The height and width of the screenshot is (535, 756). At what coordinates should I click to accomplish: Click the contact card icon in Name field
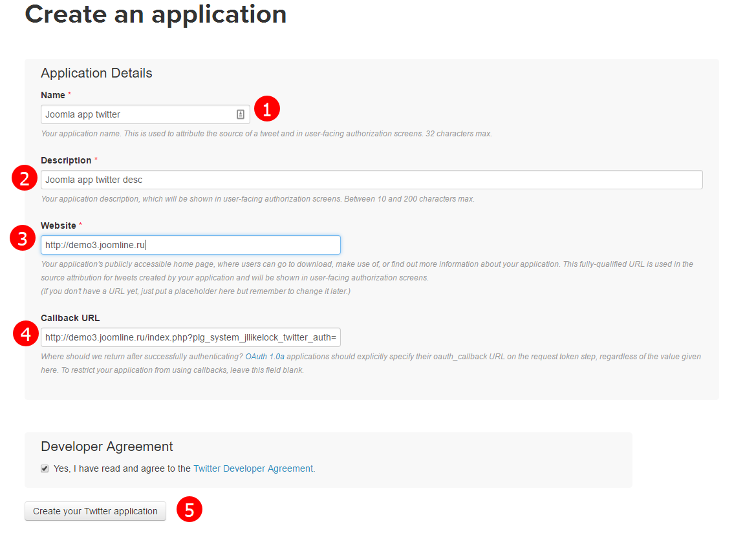tap(240, 114)
